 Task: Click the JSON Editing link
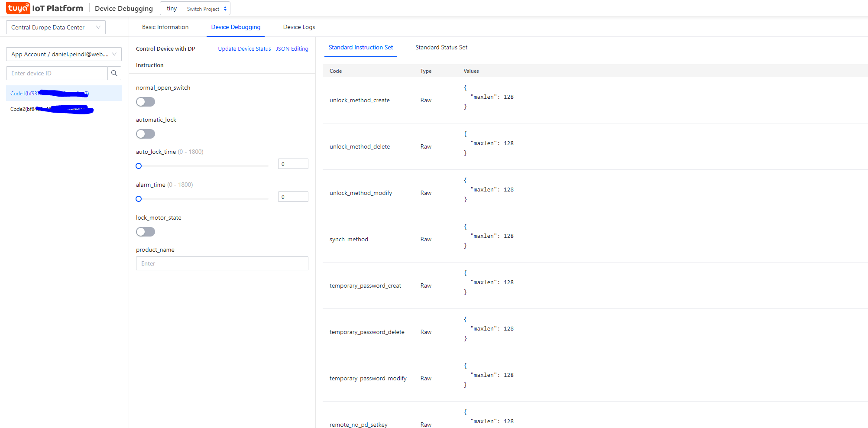[292, 49]
